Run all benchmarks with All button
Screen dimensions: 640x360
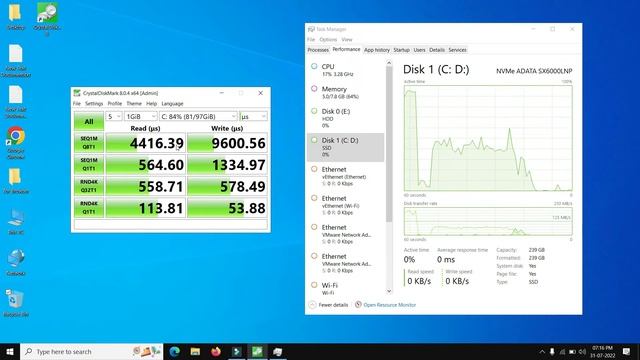coord(89,121)
